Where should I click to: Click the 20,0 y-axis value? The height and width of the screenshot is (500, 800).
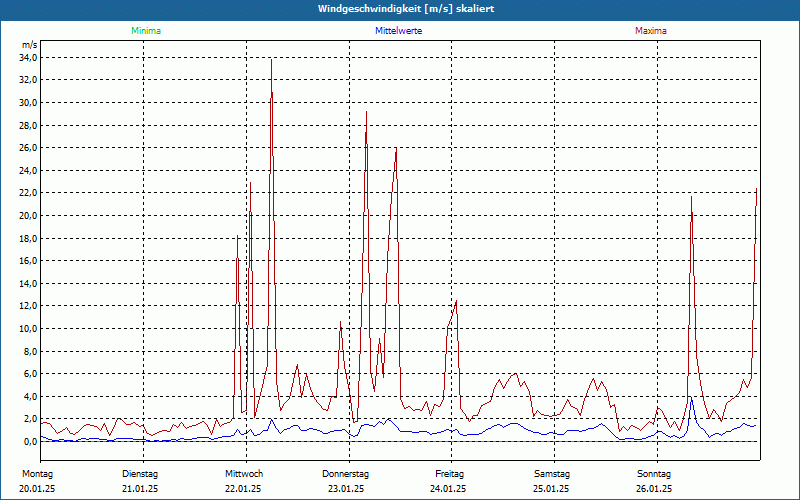click(x=28, y=215)
